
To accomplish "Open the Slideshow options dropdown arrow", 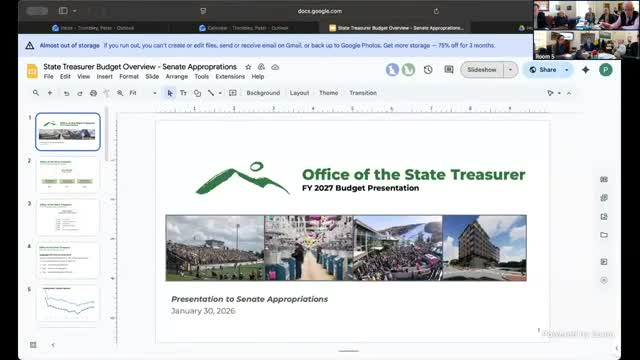I will point(510,70).
